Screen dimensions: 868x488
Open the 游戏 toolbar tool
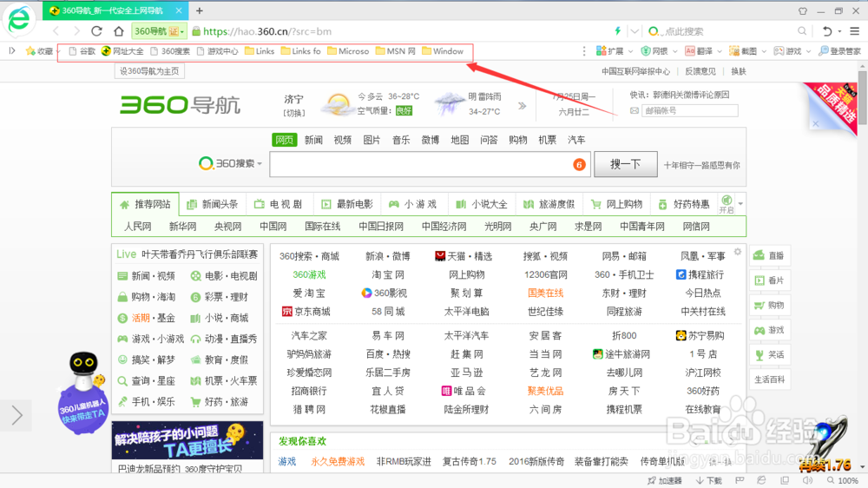787,51
